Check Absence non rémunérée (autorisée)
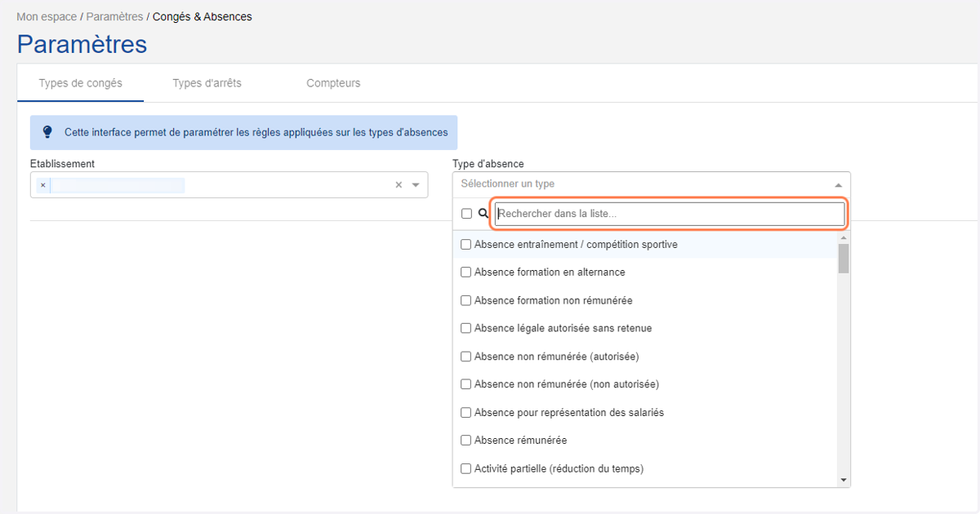This screenshot has width=980, height=514. tap(466, 357)
